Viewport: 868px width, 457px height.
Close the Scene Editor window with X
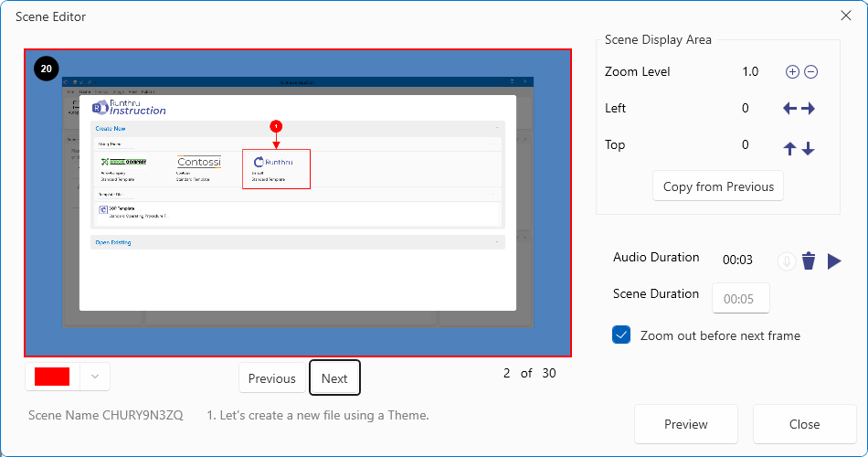pyautogui.click(x=846, y=16)
